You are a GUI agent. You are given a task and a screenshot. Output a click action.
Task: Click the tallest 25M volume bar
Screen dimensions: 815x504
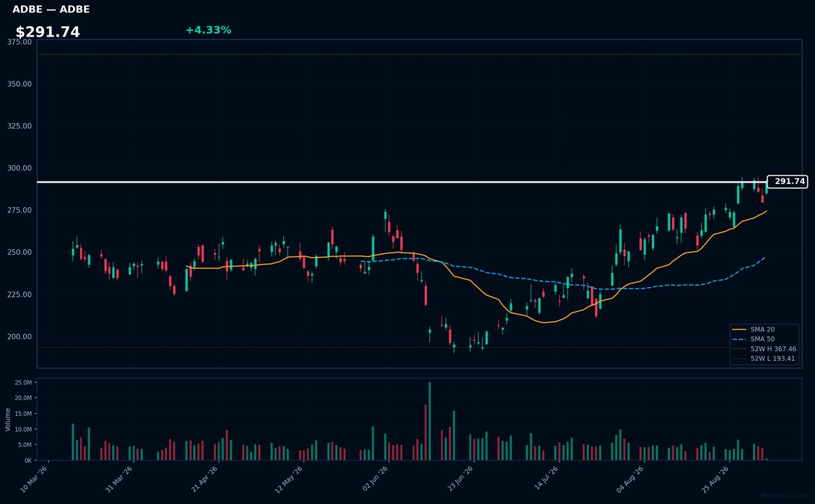point(429,421)
